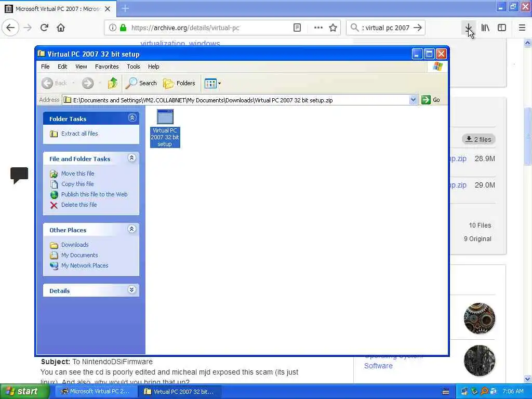532x399 pixels.
Task: Collapse the Other Places panel
Action: point(132,229)
